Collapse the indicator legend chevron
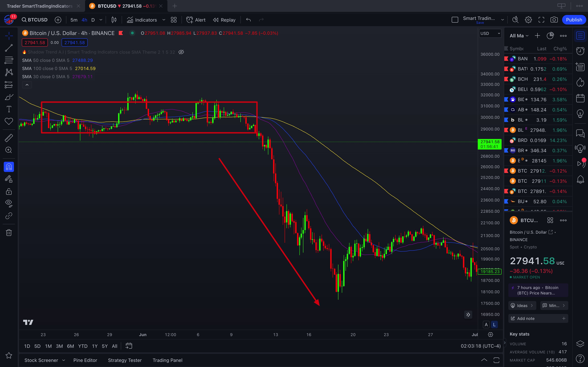588x367 pixels. (27, 85)
